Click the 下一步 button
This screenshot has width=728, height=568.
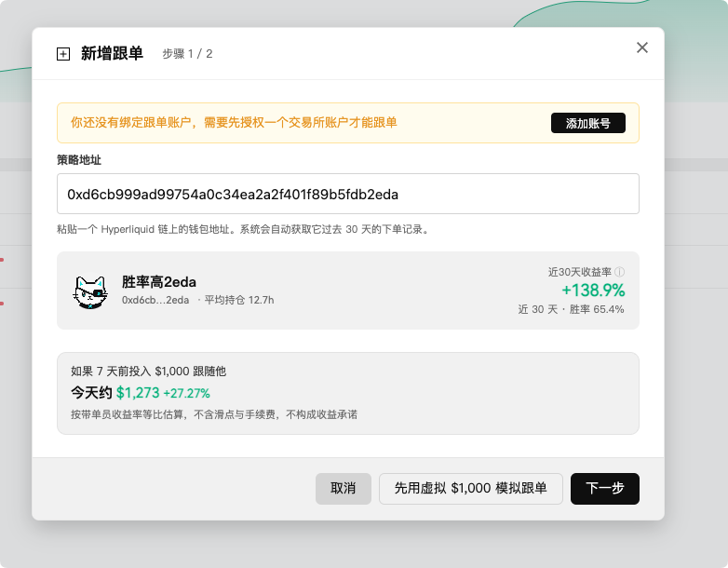click(x=604, y=489)
